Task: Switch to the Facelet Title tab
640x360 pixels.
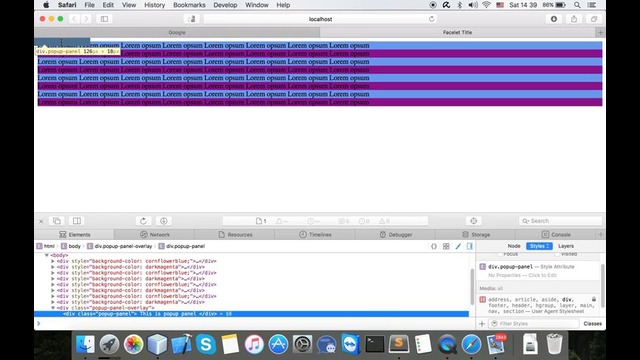Action: [x=458, y=32]
